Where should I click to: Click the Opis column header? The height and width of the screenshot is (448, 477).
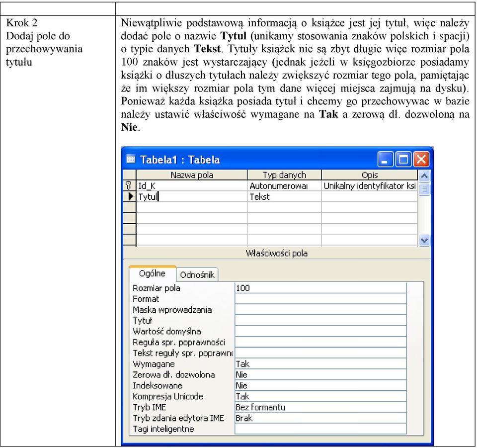(x=370, y=175)
